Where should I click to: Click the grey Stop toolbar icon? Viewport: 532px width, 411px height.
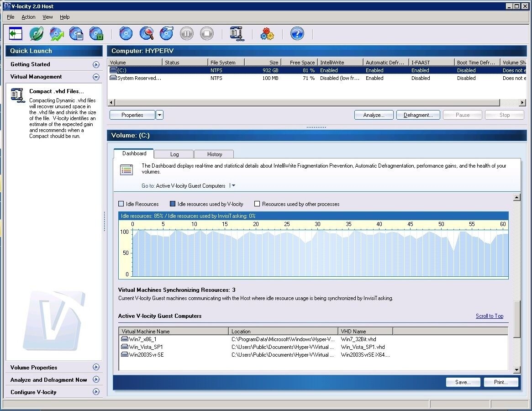coord(207,34)
